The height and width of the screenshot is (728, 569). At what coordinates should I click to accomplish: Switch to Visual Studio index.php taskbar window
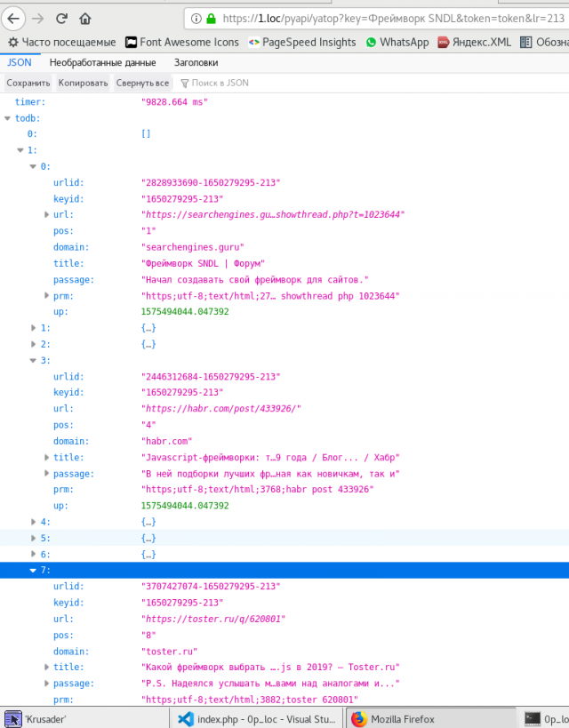(x=256, y=719)
